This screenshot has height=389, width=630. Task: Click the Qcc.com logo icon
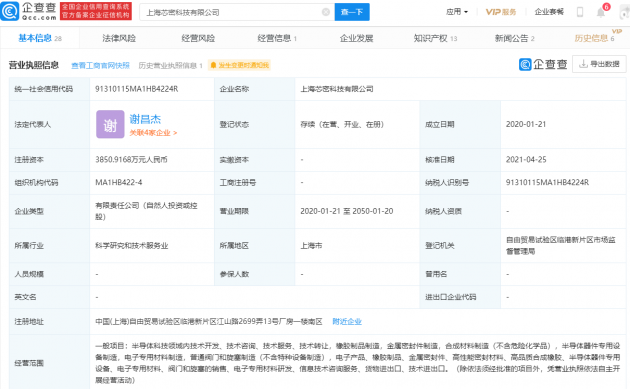pyautogui.click(x=10, y=11)
